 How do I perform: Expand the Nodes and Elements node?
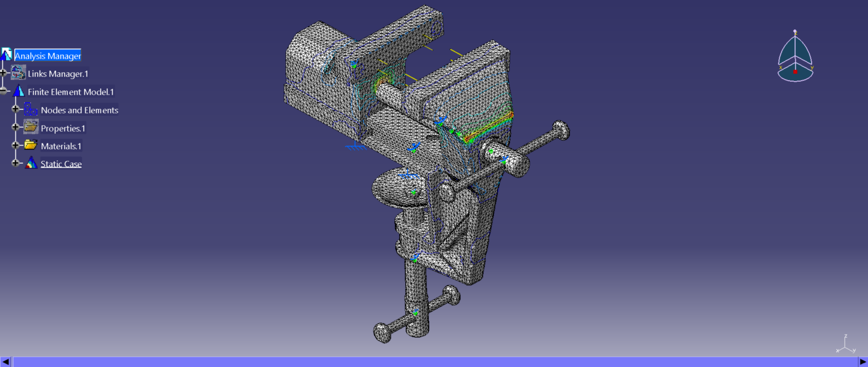(16, 109)
